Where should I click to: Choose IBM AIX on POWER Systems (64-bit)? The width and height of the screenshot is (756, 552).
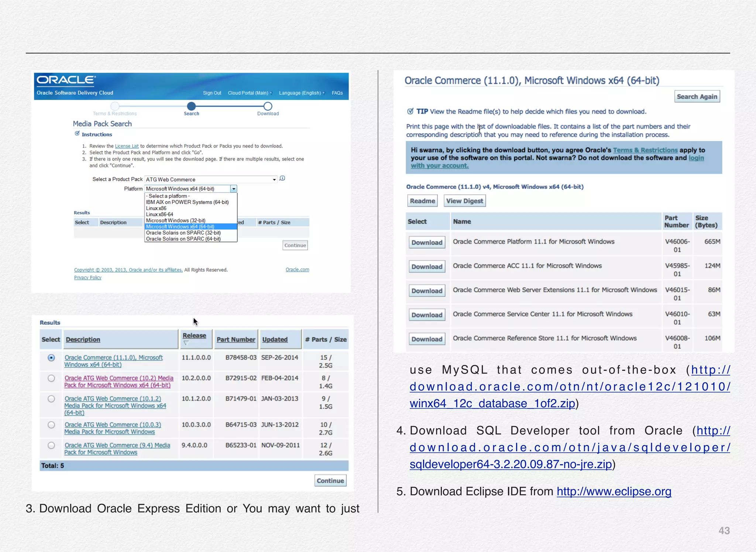[x=187, y=202]
